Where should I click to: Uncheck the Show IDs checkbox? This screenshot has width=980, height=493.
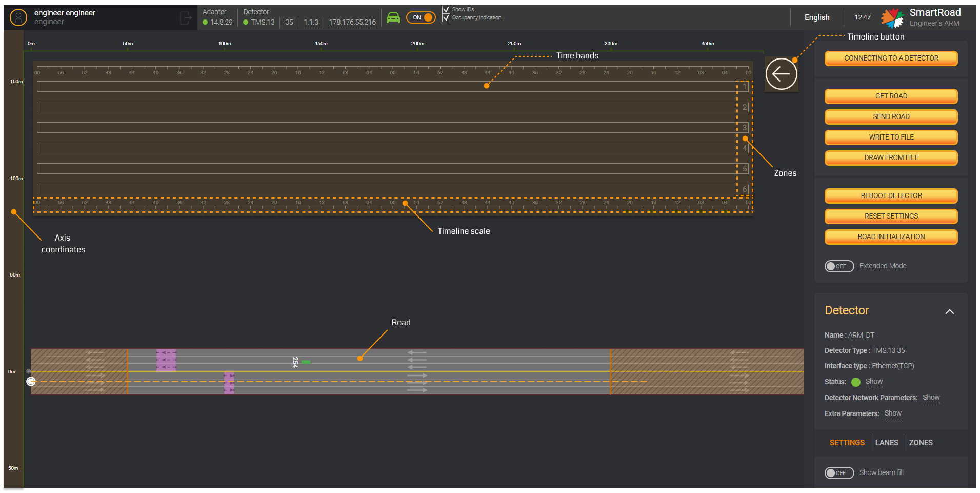click(x=446, y=10)
